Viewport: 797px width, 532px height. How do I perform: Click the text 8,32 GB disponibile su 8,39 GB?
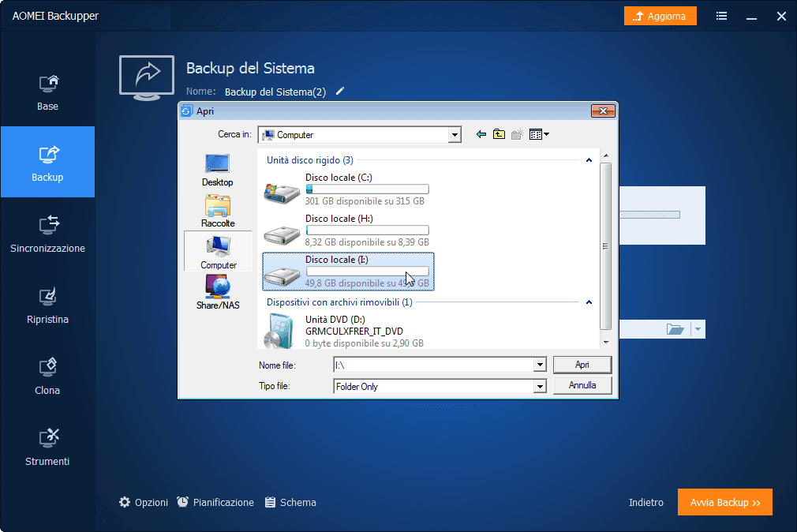pos(367,242)
